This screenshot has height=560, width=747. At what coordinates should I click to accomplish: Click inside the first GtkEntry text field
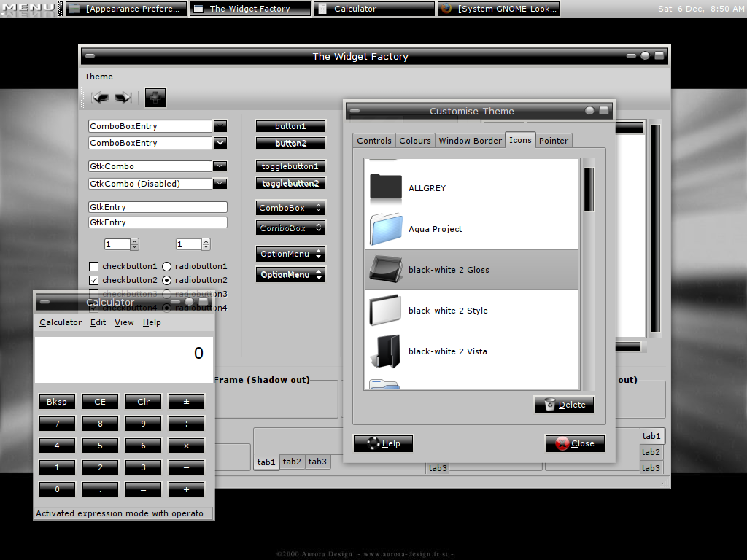point(158,207)
